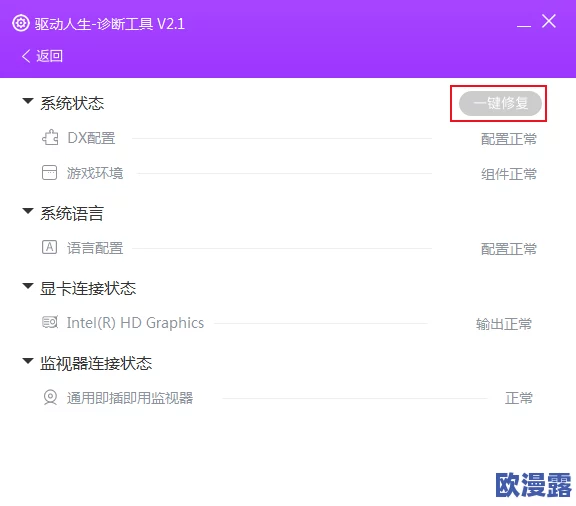Select the DX配置 item label
The height and width of the screenshot is (506, 576).
[91, 138]
